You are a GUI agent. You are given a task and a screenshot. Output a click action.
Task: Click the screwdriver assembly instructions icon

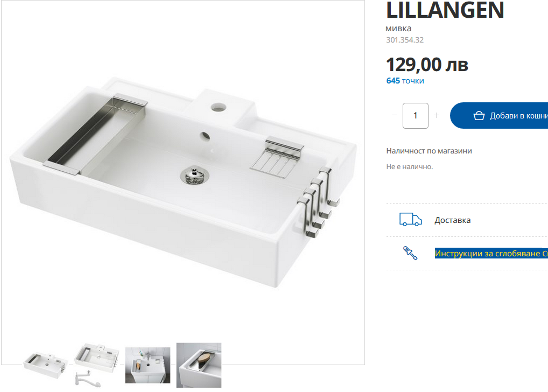410,253
